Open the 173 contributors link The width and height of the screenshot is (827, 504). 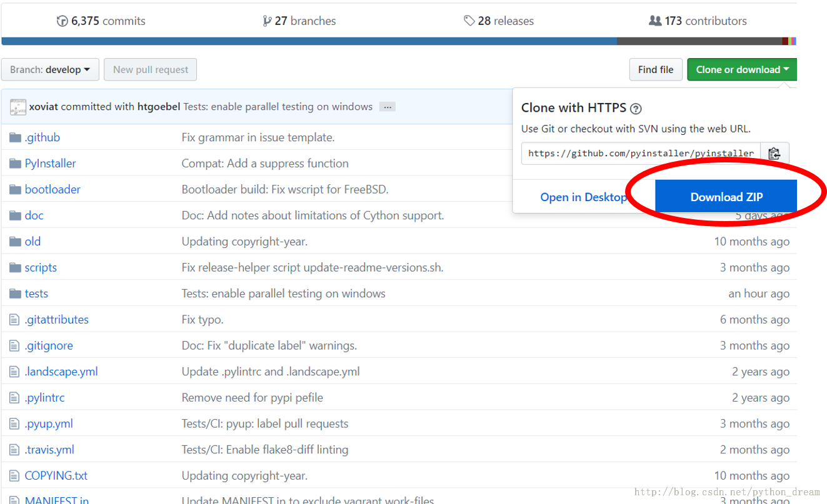tap(698, 21)
